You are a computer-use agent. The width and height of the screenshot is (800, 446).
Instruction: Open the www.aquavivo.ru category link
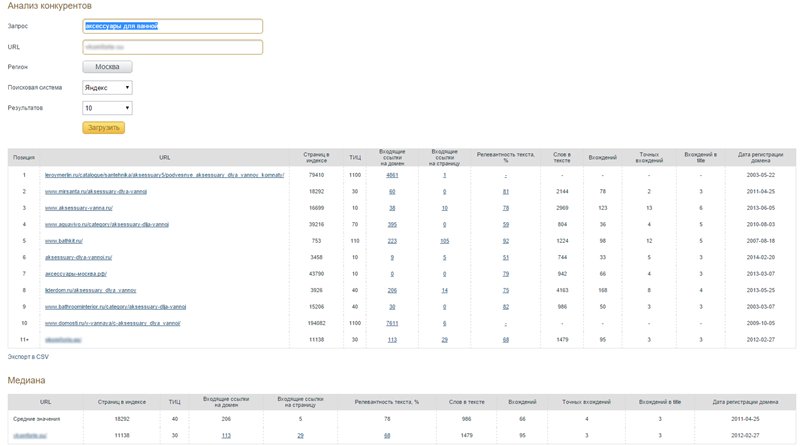tap(107, 224)
